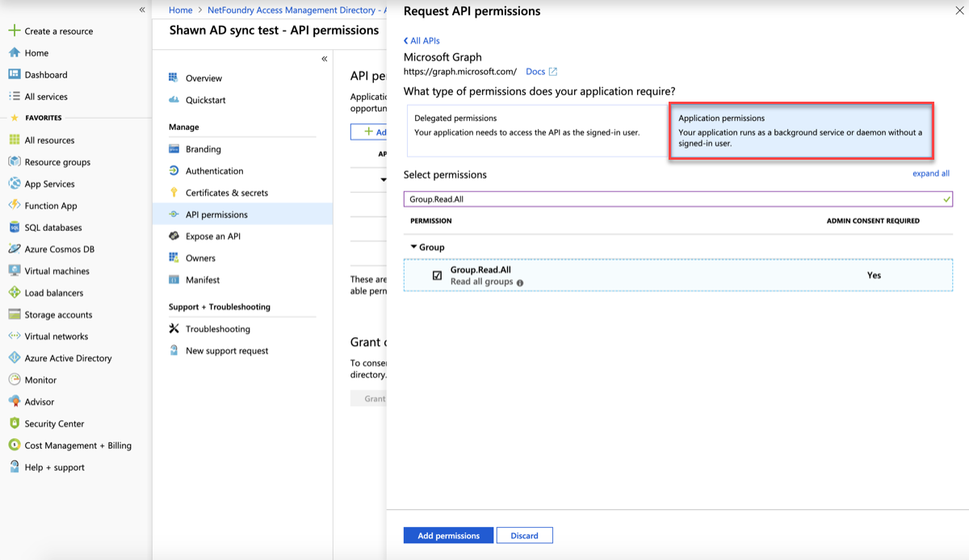Click the Virtual networks icon
The image size is (969, 560).
(14, 336)
